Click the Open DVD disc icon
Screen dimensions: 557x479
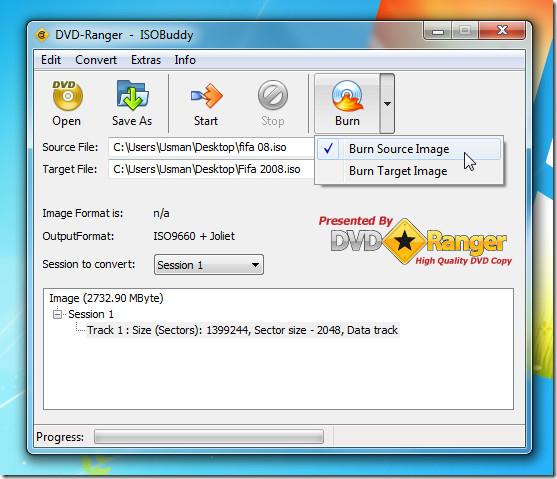[x=67, y=95]
